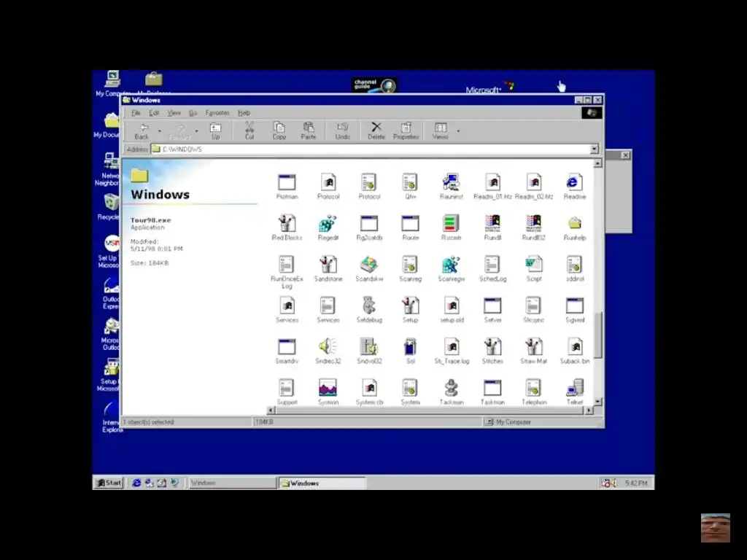747x560 pixels.
Task: Open the File menu
Action: (x=136, y=113)
